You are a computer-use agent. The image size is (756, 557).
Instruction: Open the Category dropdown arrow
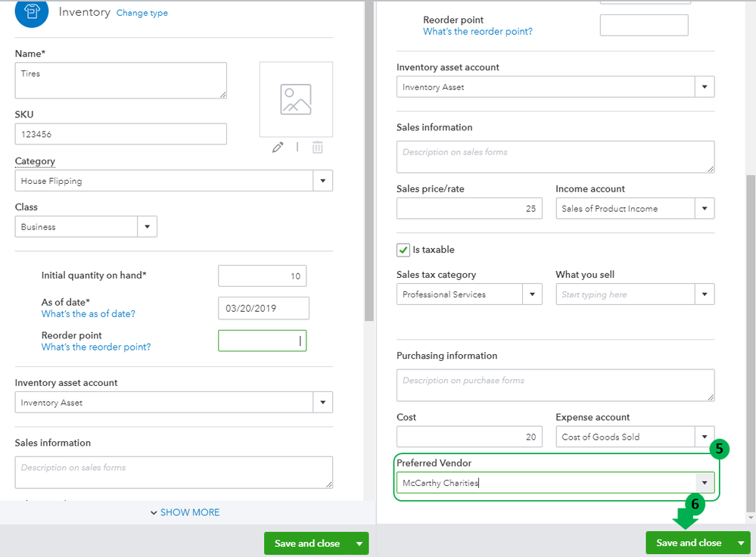point(323,181)
